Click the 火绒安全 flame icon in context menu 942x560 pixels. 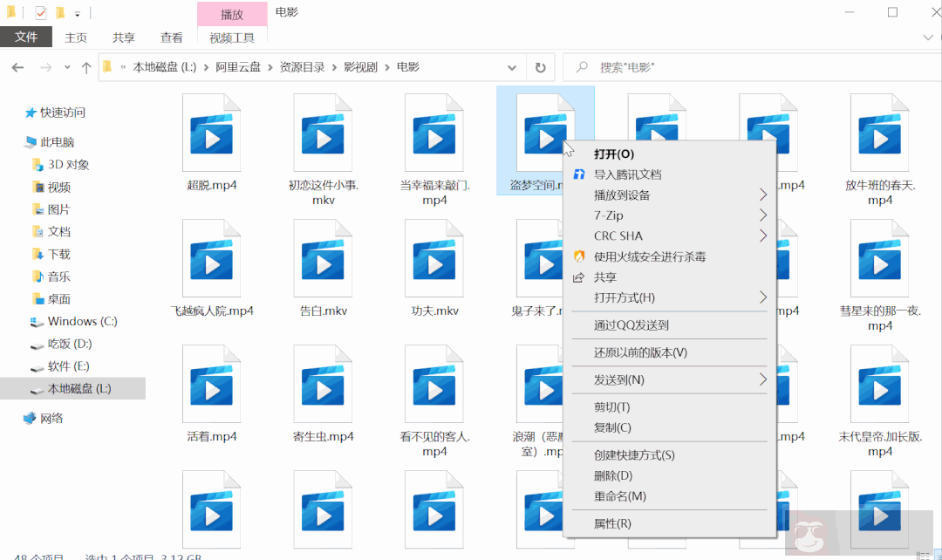click(578, 256)
